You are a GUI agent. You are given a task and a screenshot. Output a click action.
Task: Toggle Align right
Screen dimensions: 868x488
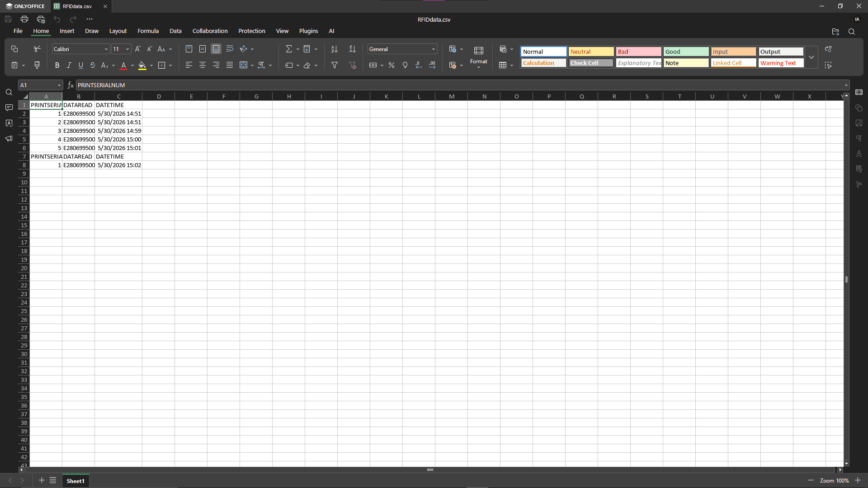coord(216,65)
